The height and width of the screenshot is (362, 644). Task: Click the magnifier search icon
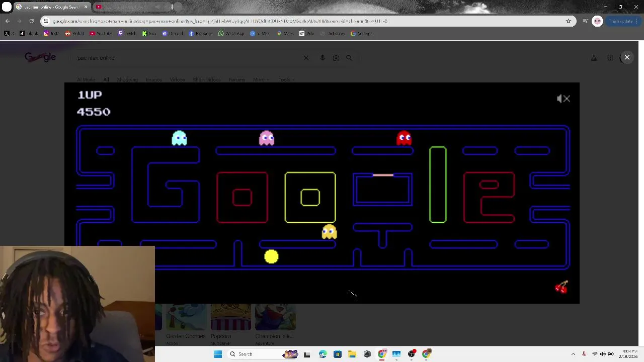click(x=349, y=58)
